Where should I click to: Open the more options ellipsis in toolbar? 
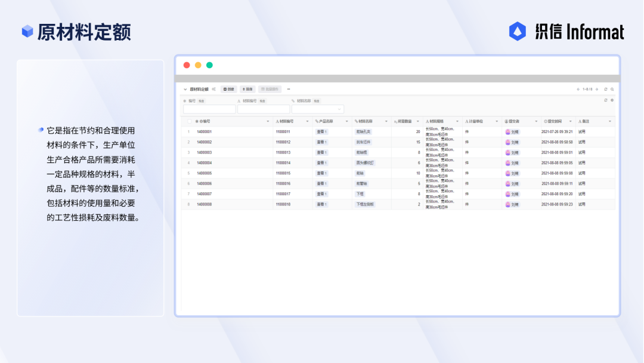tap(289, 89)
